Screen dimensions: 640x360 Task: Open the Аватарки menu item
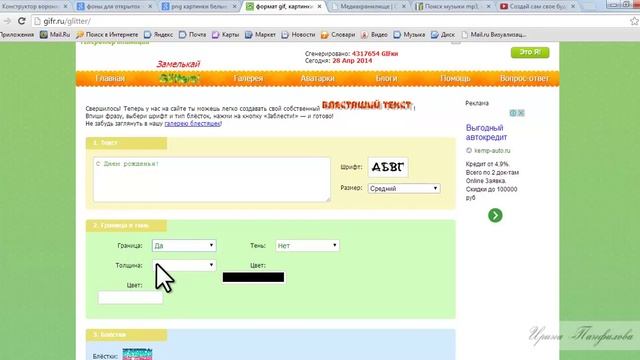pyautogui.click(x=318, y=78)
